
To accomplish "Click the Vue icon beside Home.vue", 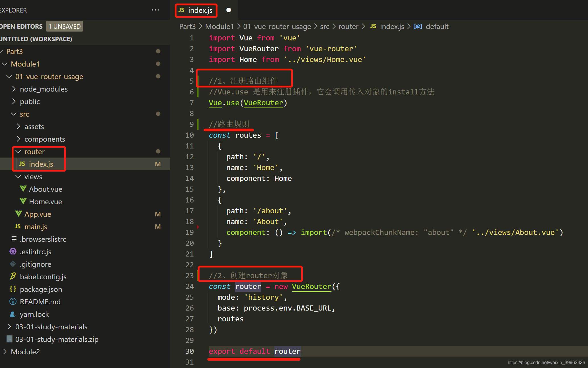I will tap(23, 201).
